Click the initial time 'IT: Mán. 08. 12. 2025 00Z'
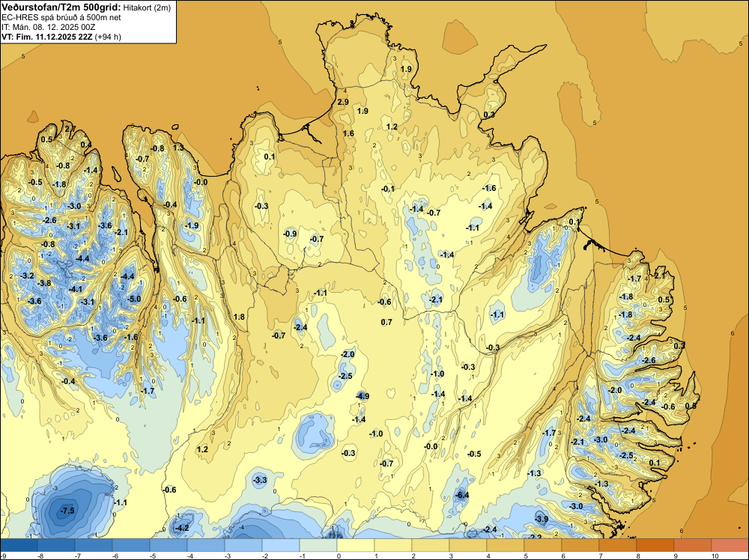 click(48, 27)
